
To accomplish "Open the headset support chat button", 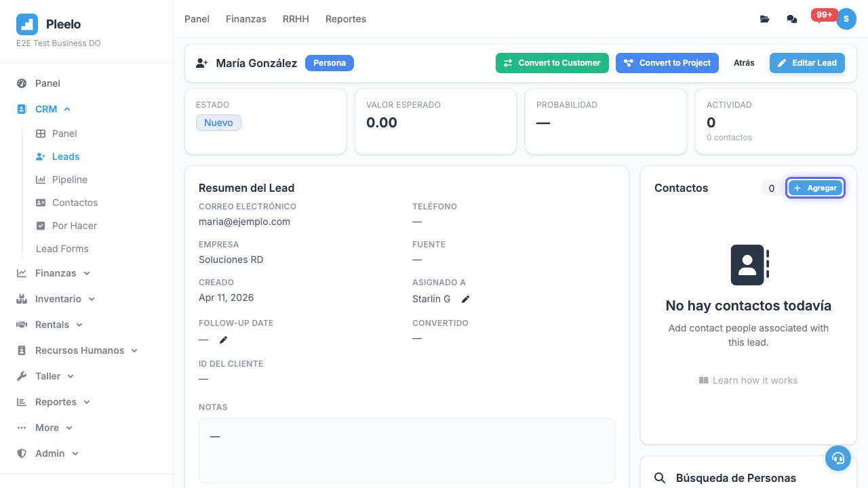I will (x=838, y=458).
